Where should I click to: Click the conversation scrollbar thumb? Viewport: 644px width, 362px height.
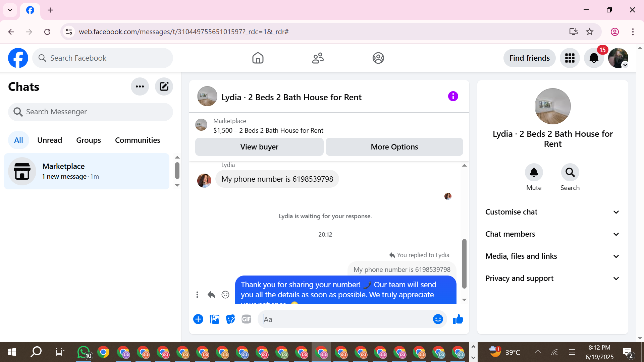tap(464, 263)
